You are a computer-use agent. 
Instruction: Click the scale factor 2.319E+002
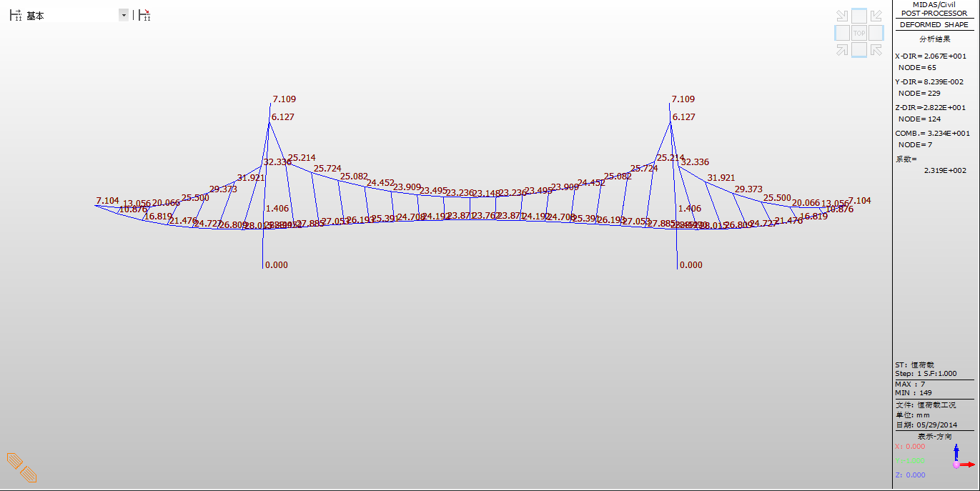coord(945,170)
